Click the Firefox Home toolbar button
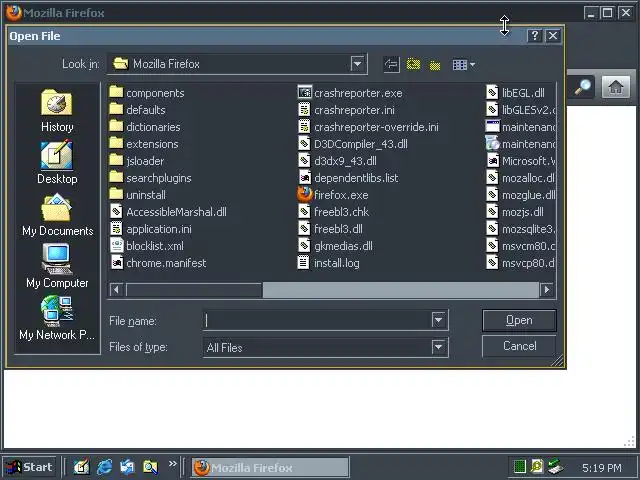Image resolution: width=640 pixels, height=480 pixels. point(616,87)
